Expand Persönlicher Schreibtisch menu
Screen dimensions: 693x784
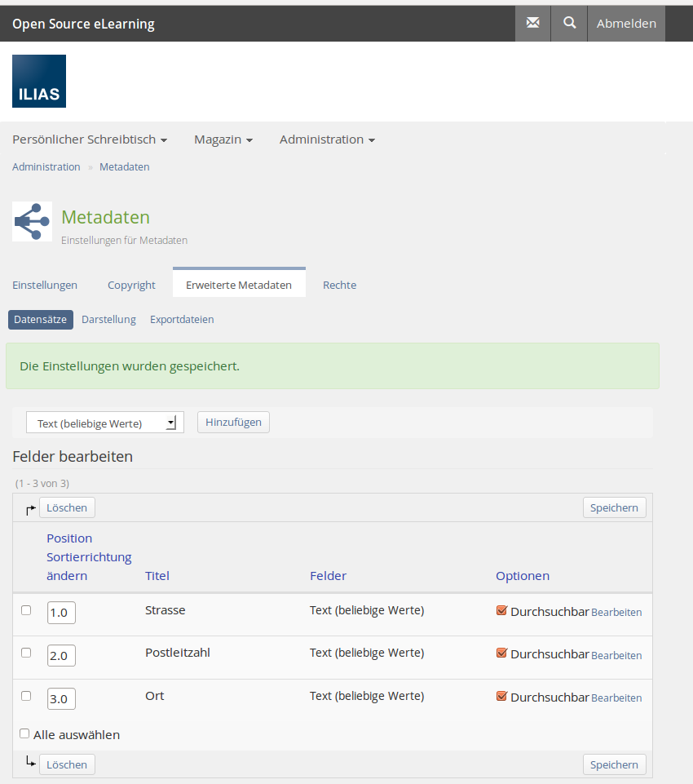pos(90,140)
